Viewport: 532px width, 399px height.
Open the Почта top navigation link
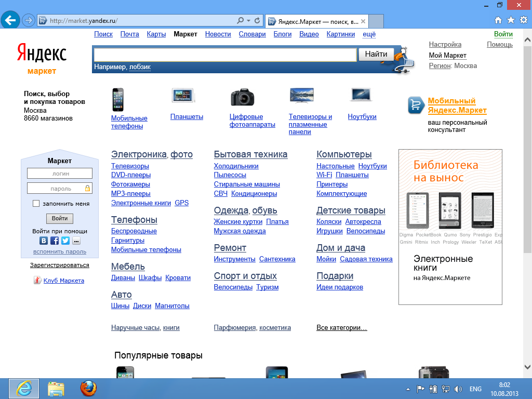pyautogui.click(x=129, y=34)
